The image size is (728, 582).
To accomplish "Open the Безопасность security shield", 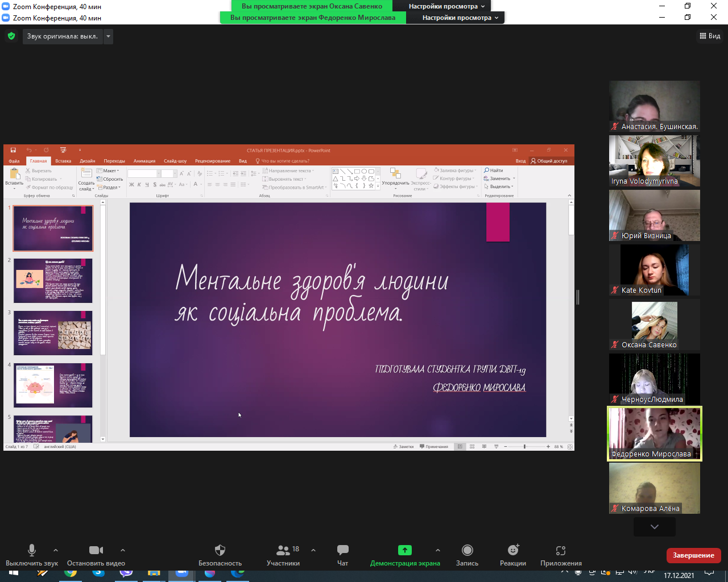I will click(x=220, y=550).
